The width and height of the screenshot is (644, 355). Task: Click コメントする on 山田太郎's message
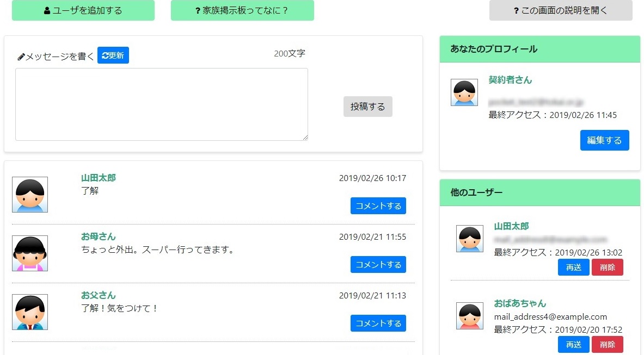click(x=378, y=205)
